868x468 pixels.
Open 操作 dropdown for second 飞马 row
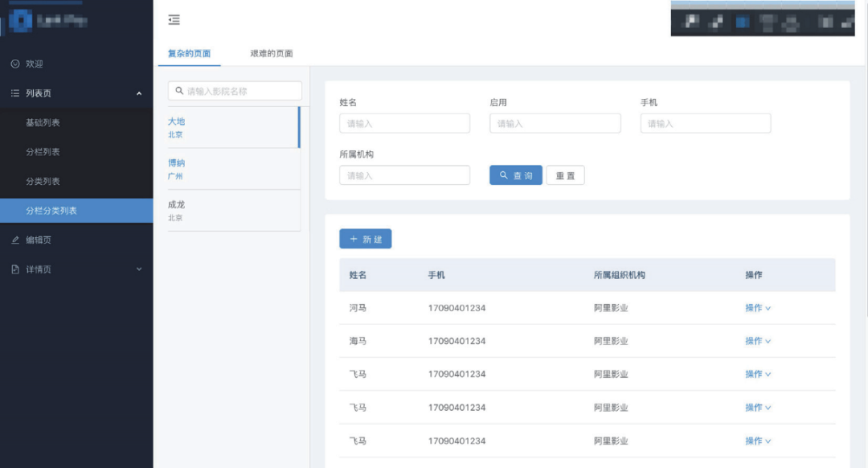click(x=758, y=408)
